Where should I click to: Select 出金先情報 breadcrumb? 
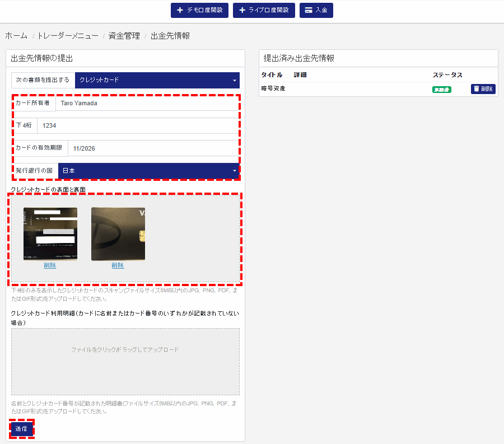(x=170, y=36)
